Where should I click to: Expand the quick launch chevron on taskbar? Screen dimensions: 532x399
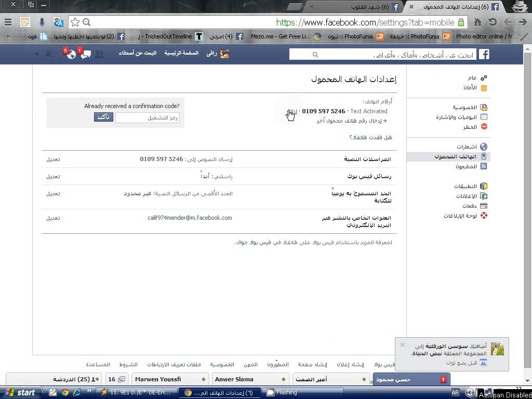pyautogui.click(x=89, y=391)
